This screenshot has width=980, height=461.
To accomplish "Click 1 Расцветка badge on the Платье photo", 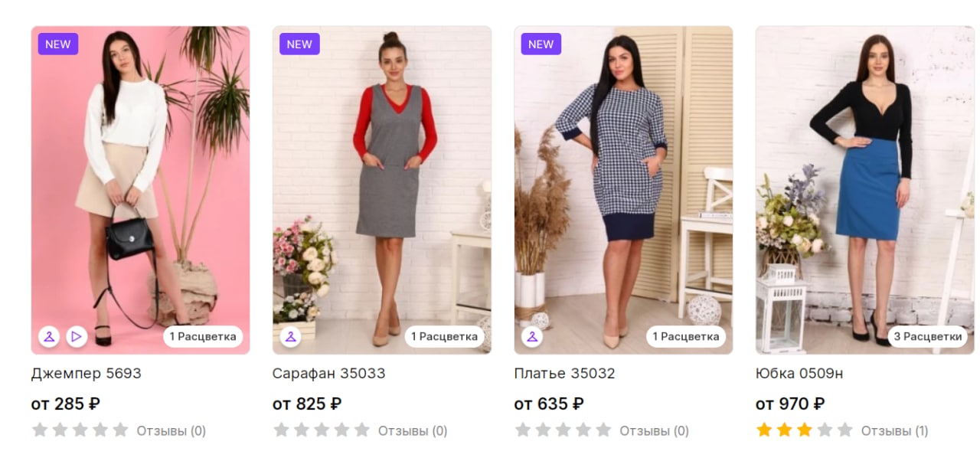I will 686,336.
